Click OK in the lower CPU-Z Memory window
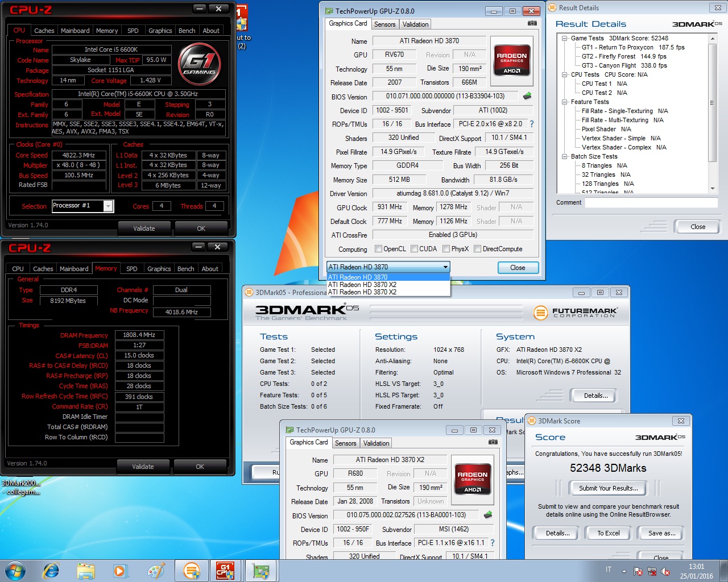 coord(200,467)
